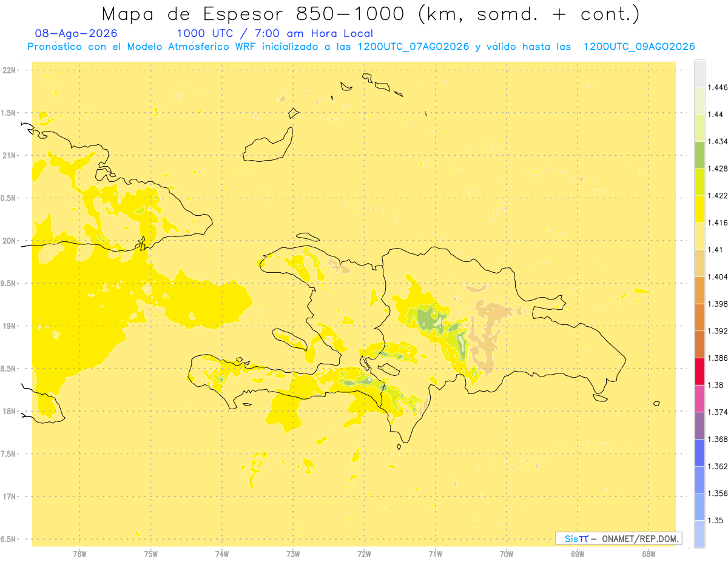The image size is (728, 562).
Task: Click the green legend swatch between 1.428 and 1.434
Action: tap(699, 155)
